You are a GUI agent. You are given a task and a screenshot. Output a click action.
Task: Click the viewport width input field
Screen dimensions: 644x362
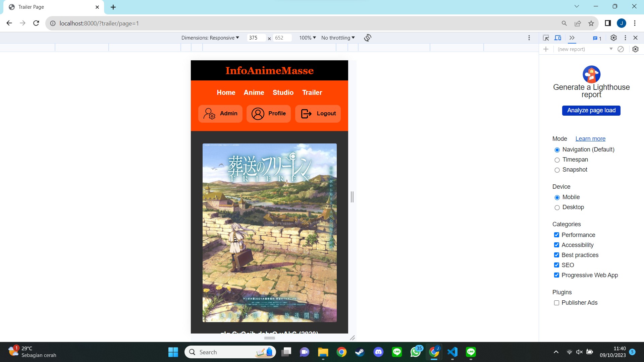point(256,38)
